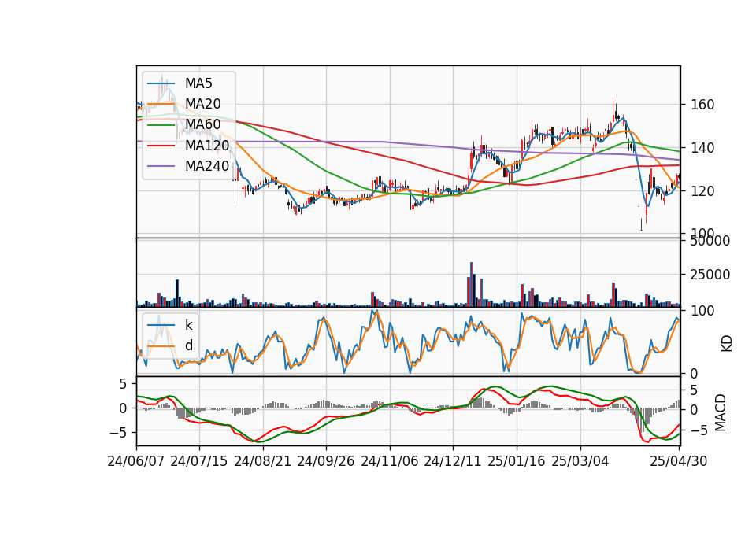Click the MA240 legend label

coord(207,166)
